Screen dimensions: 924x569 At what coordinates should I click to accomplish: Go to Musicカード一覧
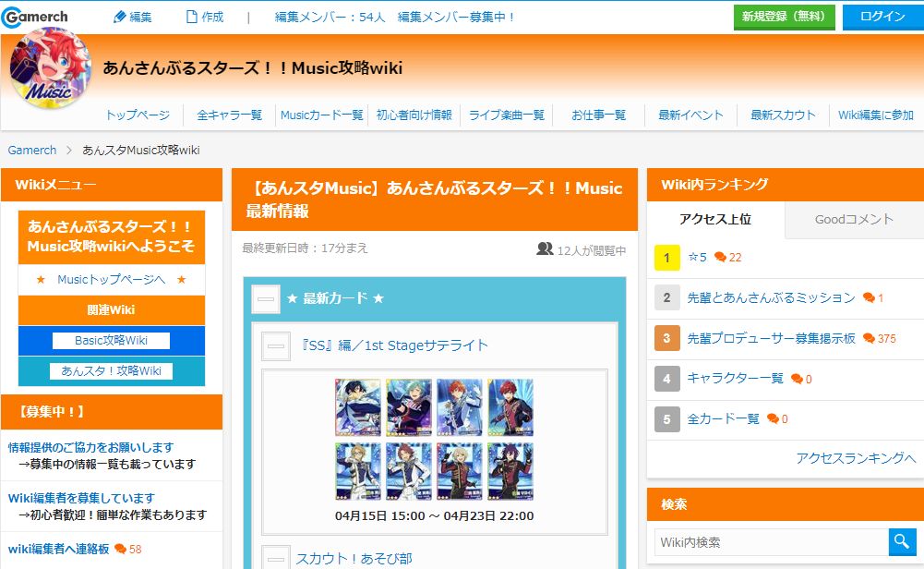tap(322, 115)
